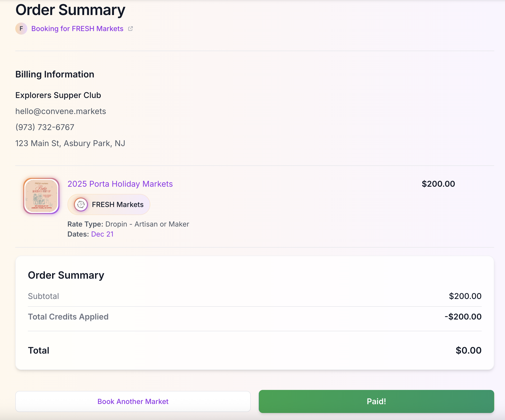
Task: Click the 123 Main St billing address
Action: tap(70, 143)
